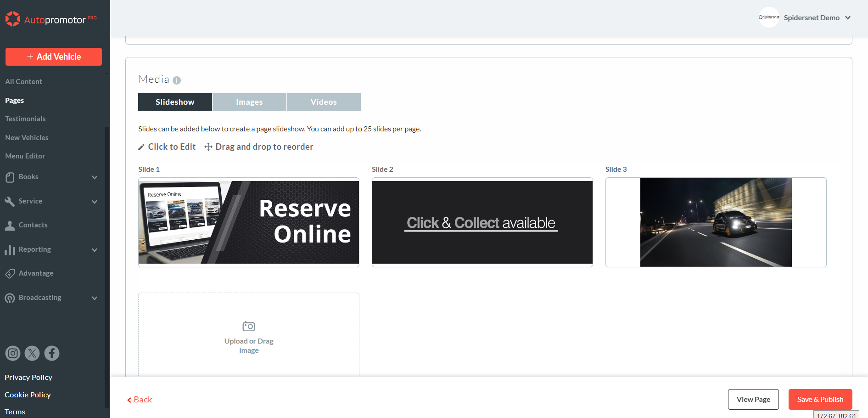Open the Spidersnet Demo account dropdown

(848, 18)
